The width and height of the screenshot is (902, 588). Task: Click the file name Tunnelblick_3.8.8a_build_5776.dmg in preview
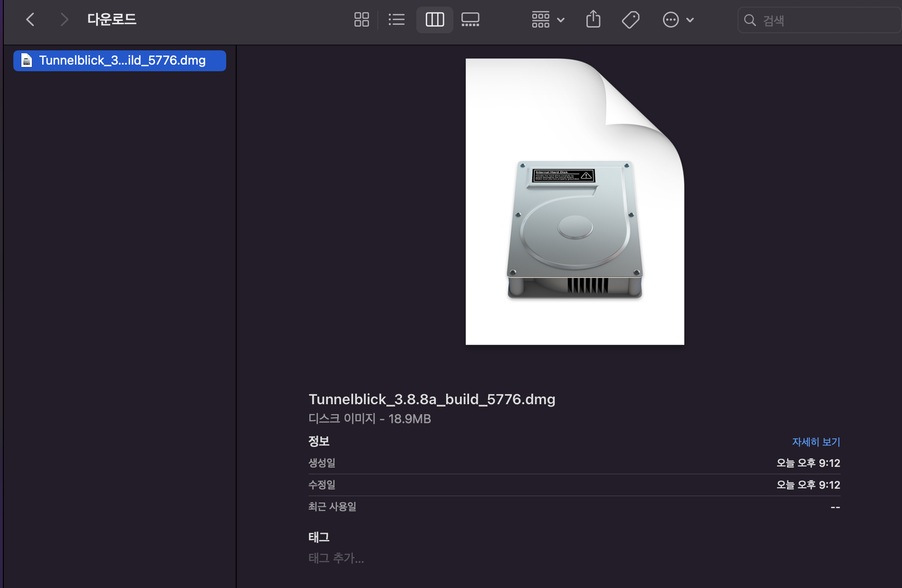pos(432,399)
